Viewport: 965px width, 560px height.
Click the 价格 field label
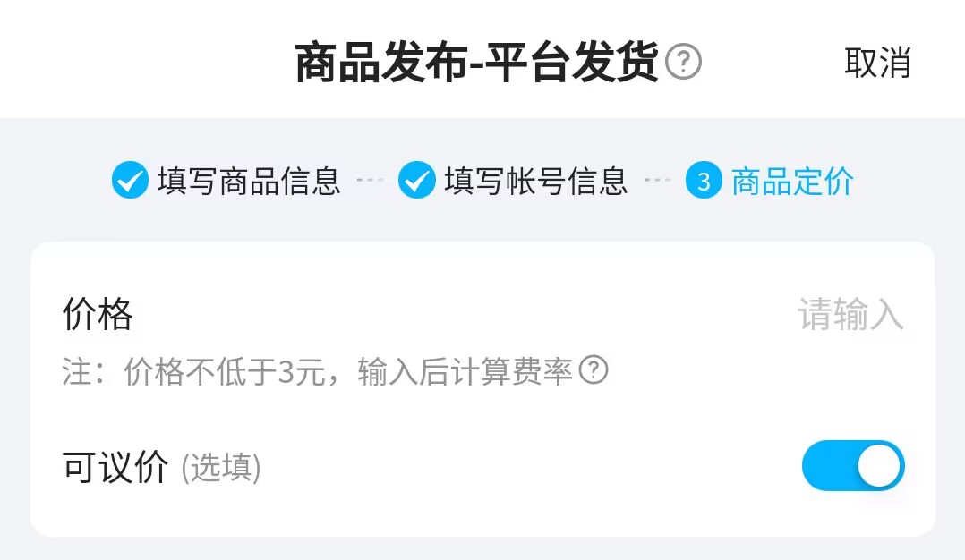click(98, 314)
